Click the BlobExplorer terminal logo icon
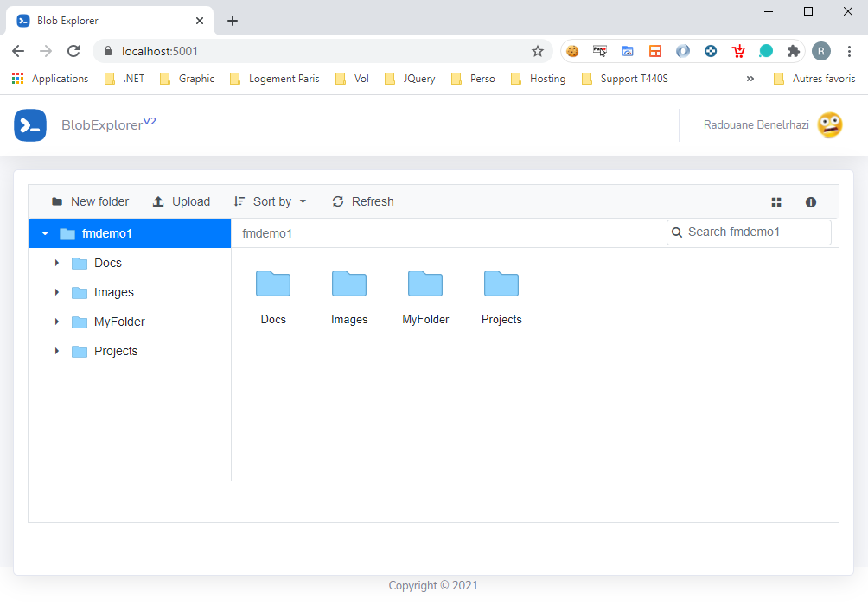868x605 pixels. 30,124
